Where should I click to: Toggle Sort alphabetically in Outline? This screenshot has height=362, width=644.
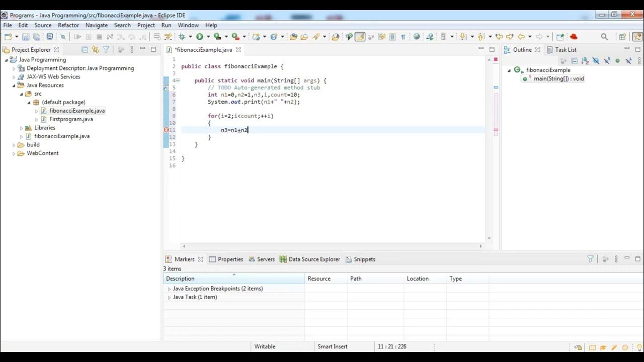click(585, 61)
